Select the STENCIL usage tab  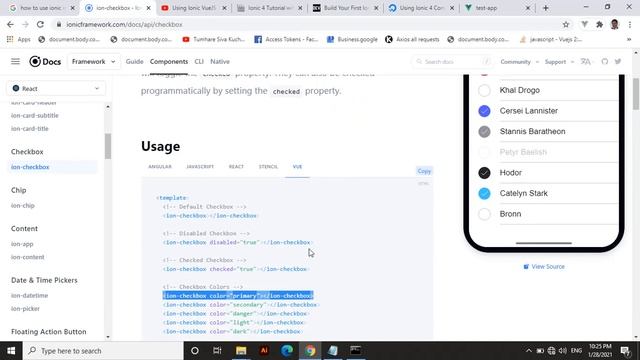(268, 167)
